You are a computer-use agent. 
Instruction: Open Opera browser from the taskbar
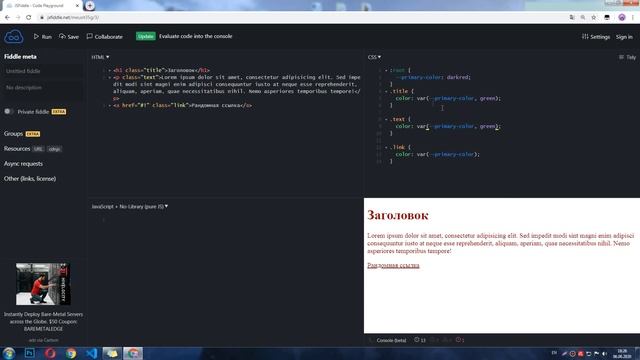(x=50, y=353)
